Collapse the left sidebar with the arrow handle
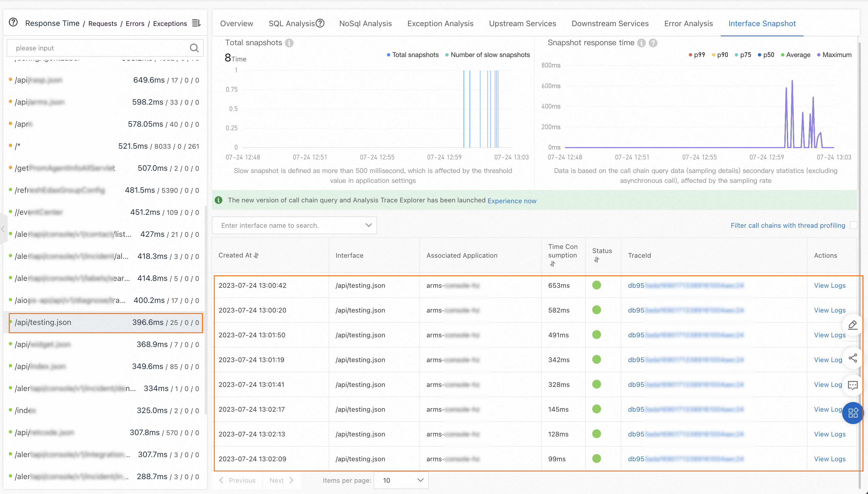This screenshot has width=868, height=494. [3, 229]
